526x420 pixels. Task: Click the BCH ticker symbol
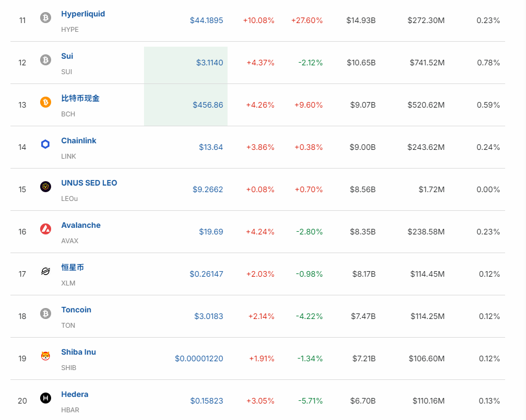(x=68, y=114)
